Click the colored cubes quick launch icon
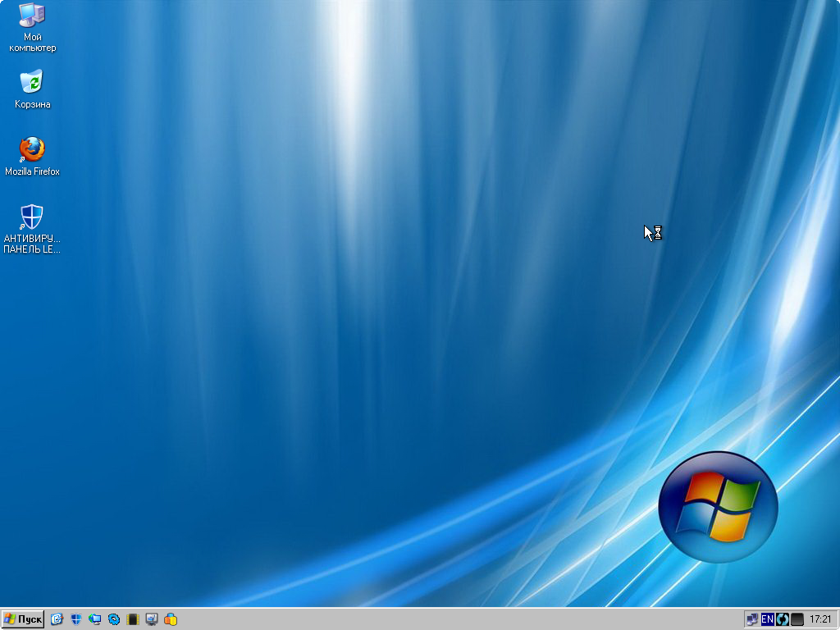Screen dimensions: 840x630 click(x=171, y=619)
